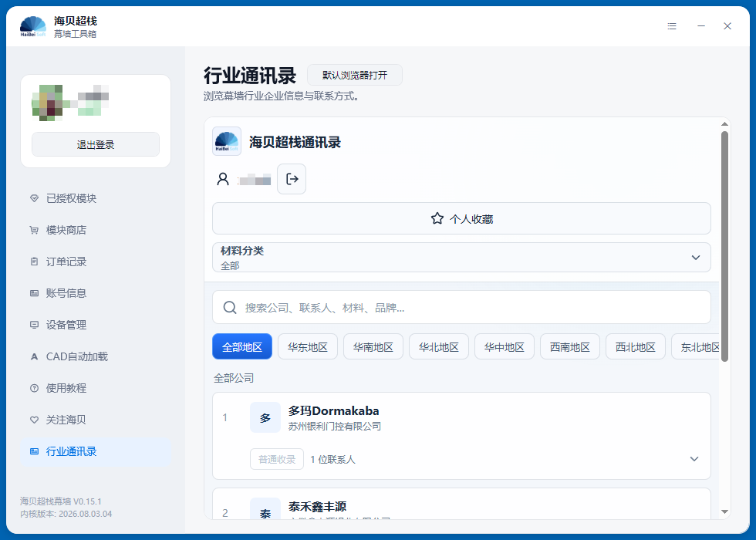Click the 默认浏览器打开 button

pyautogui.click(x=355, y=75)
